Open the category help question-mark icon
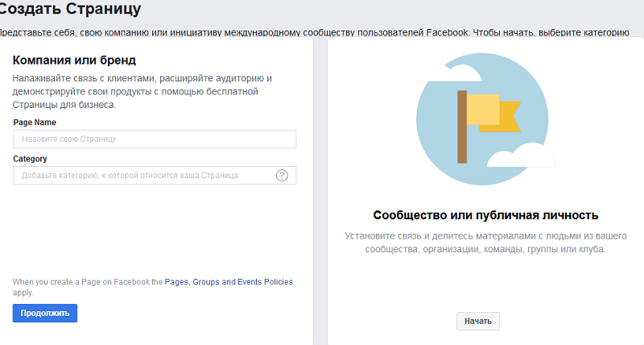This screenshot has width=644, height=345. click(282, 176)
